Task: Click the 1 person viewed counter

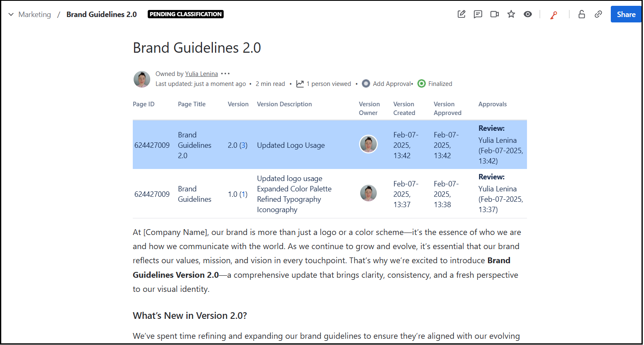Action: (x=329, y=83)
